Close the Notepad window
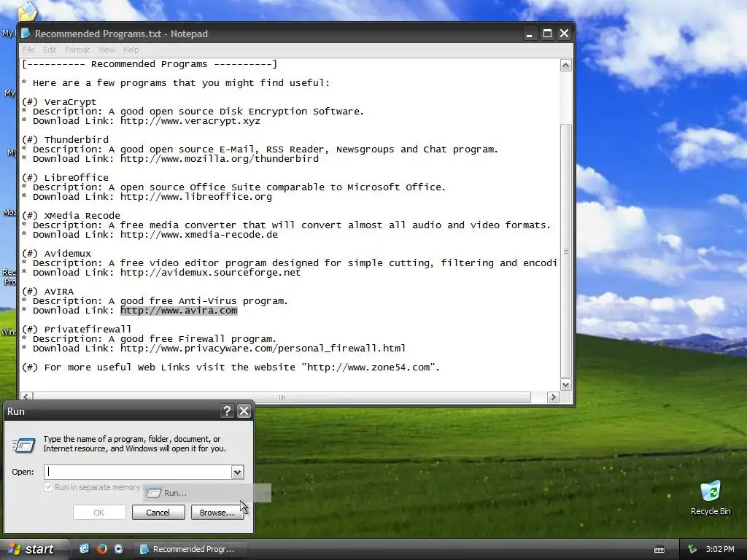 coord(564,34)
